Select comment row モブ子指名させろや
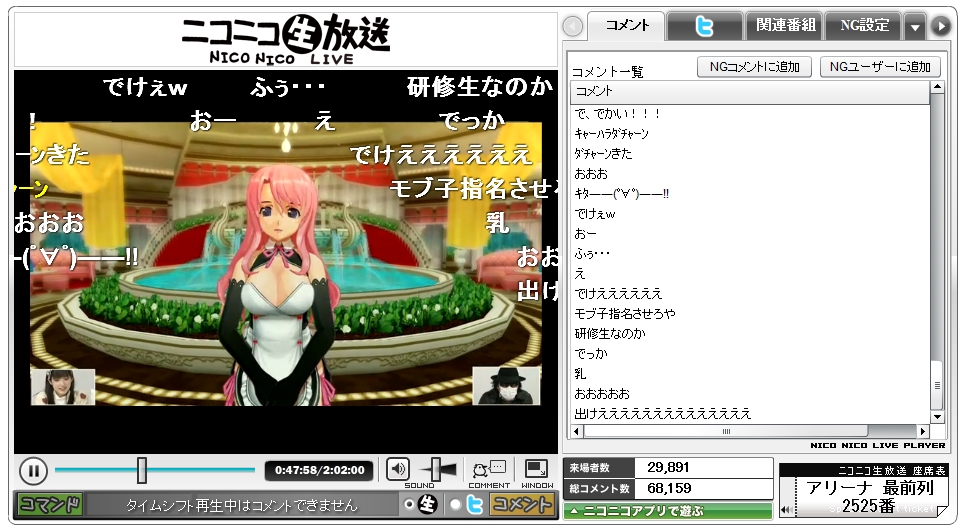The height and width of the screenshot is (530, 970). 750,314
